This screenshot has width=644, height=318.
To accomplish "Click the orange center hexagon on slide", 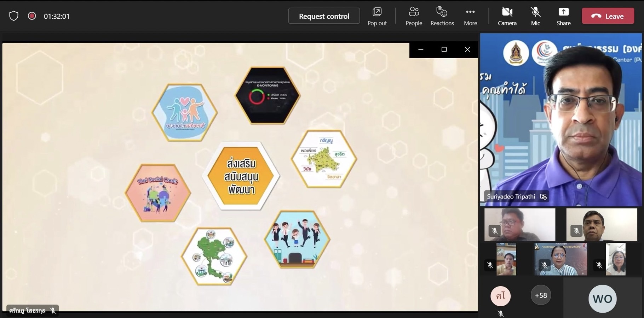I will click(241, 176).
